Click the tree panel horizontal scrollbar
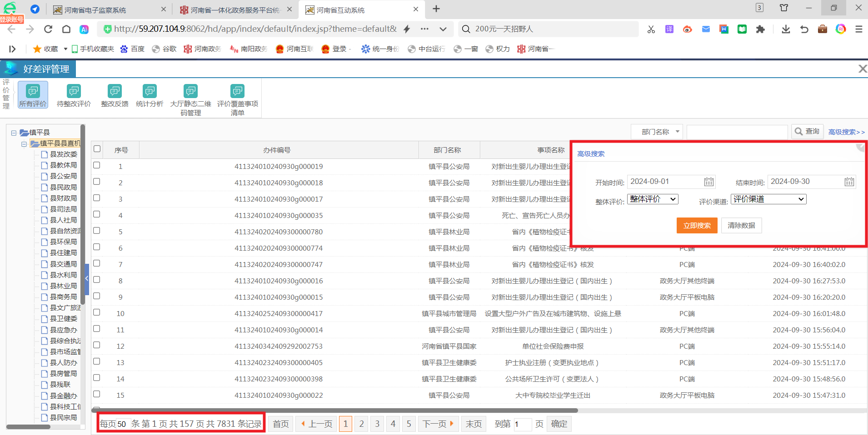868x435 pixels. click(28, 427)
